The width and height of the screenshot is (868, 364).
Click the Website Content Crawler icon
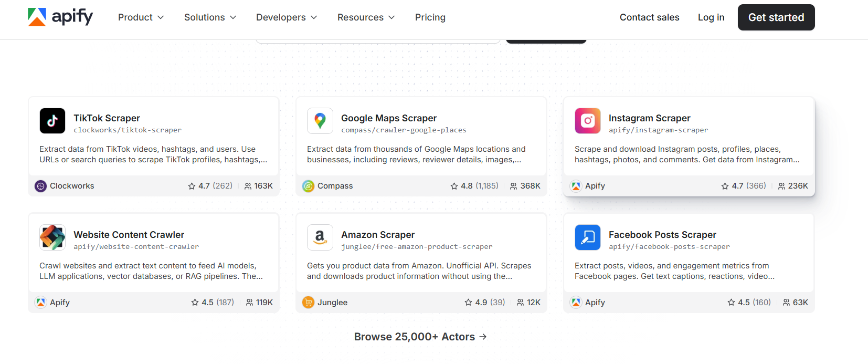[52, 237]
